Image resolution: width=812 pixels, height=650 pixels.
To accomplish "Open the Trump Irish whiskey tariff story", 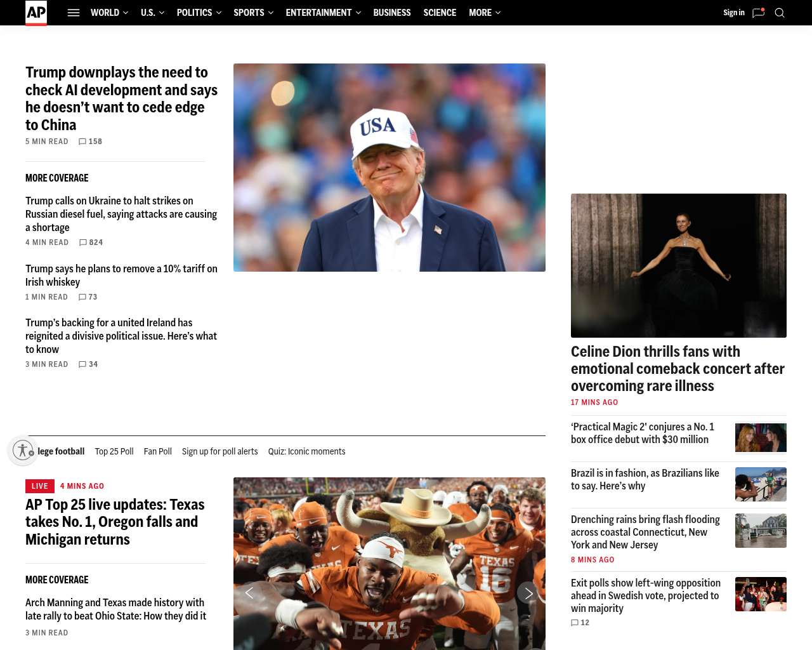I will [x=121, y=275].
